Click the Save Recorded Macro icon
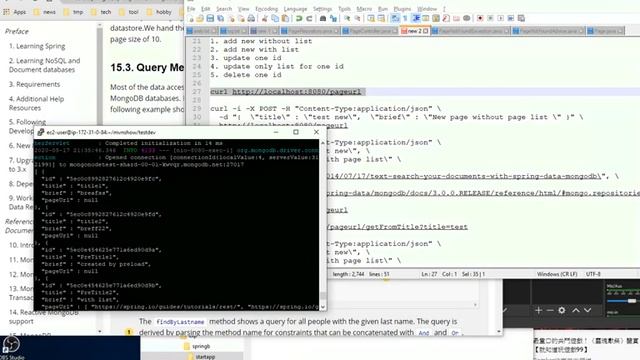640x360 pixels. [521, 18]
